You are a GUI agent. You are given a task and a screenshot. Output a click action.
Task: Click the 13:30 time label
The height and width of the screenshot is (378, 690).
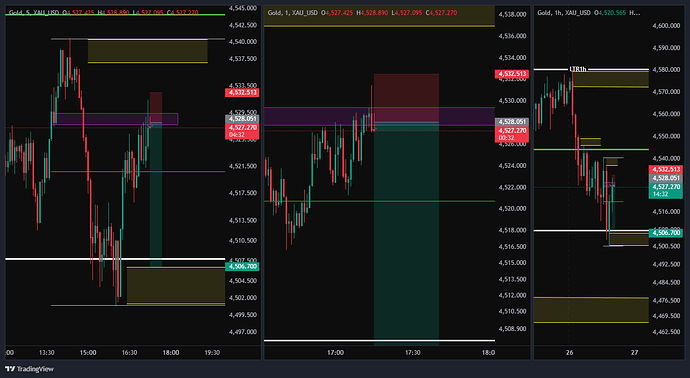pos(47,352)
